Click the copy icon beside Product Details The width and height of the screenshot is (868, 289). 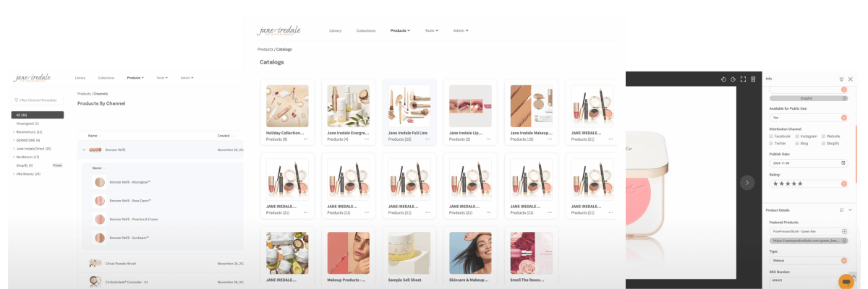(x=841, y=210)
